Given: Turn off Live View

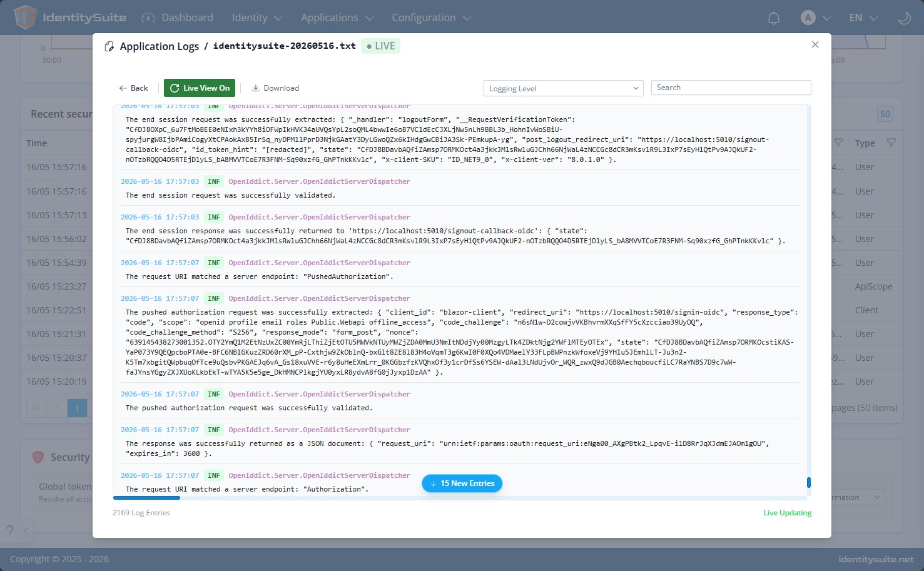Looking at the screenshot, I should [200, 88].
